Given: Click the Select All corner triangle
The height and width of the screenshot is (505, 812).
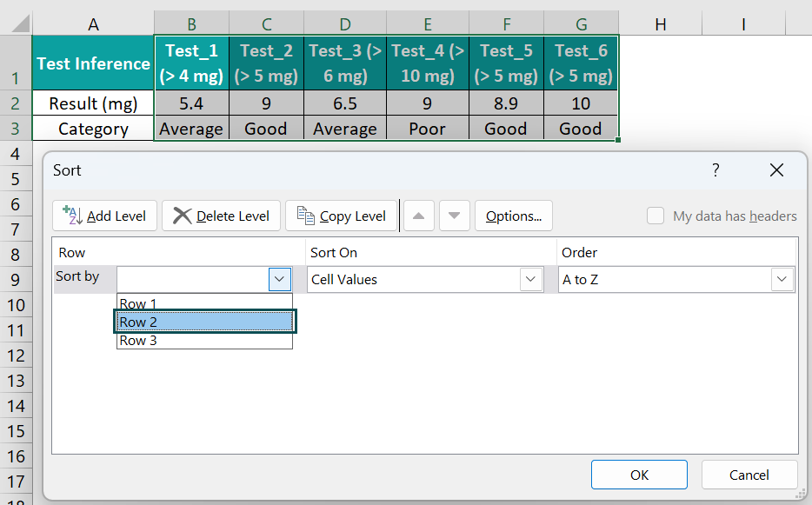Looking at the screenshot, I should point(20,23).
